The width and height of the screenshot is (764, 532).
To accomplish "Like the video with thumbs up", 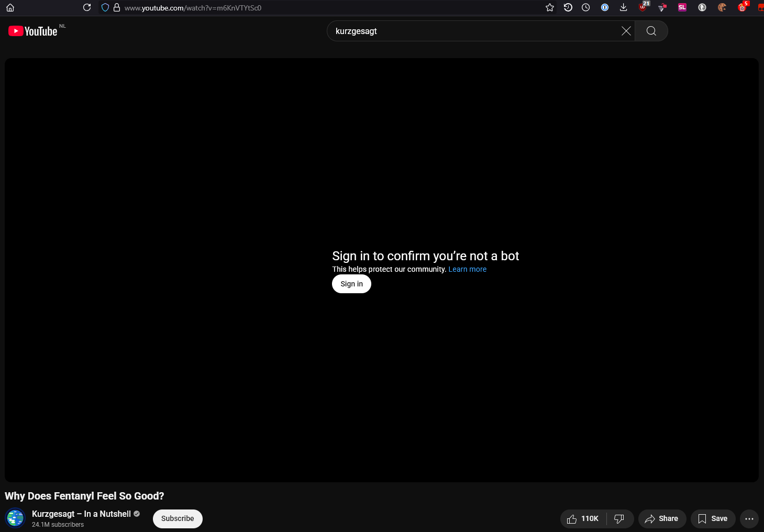I will 583,518.
